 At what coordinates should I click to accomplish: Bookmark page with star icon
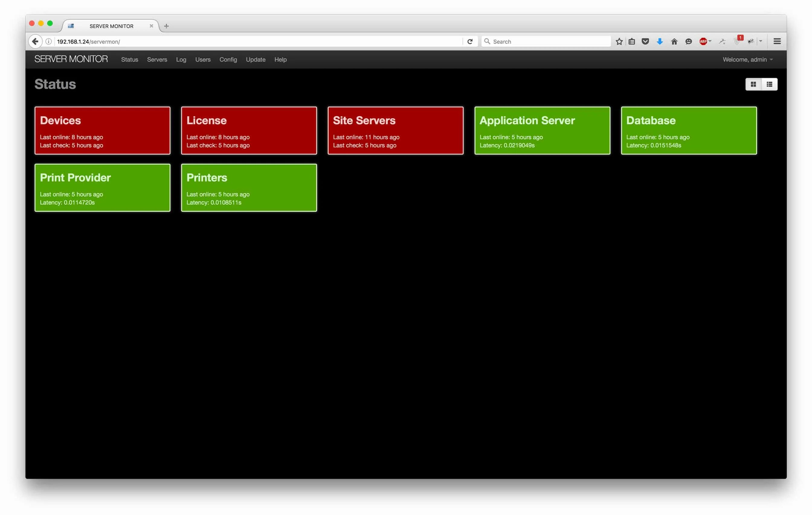(x=619, y=41)
